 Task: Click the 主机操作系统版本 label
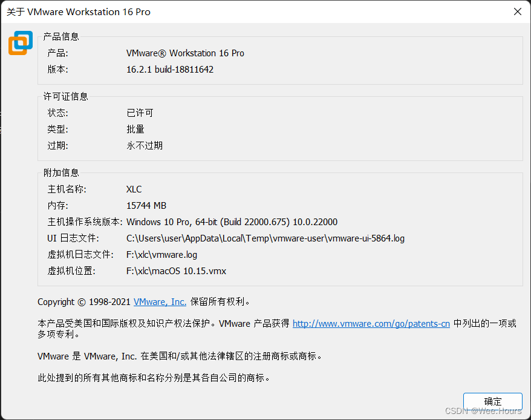coord(85,221)
